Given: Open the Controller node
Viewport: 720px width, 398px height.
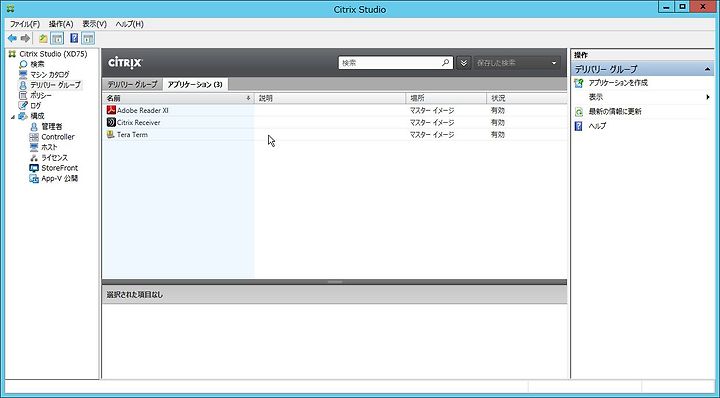Looking at the screenshot, I should coord(58,137).
